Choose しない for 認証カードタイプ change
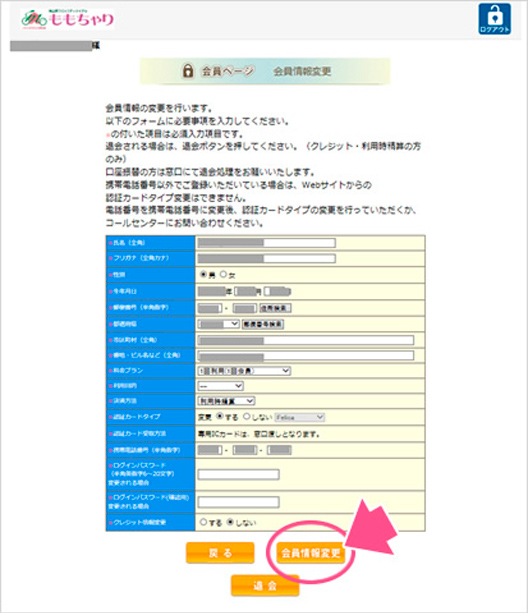This screenshot has height=613, width=528. click(247, 416)
